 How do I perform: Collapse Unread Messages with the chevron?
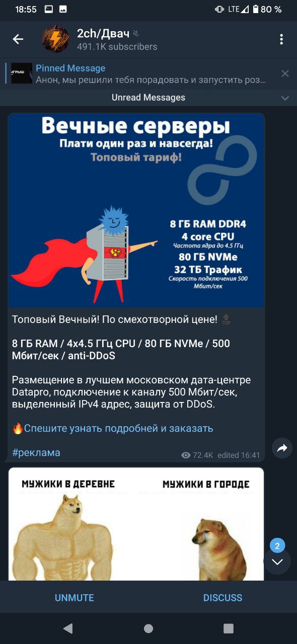pyautogui.click(x=285, y=98)
